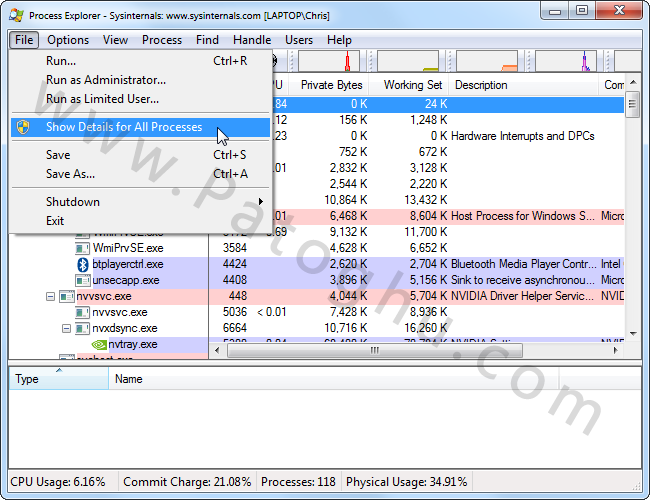Choose Save As from the File menu
Image resolution: width=650 pixels, height=500 pixels.
click(x=70, y=174)
